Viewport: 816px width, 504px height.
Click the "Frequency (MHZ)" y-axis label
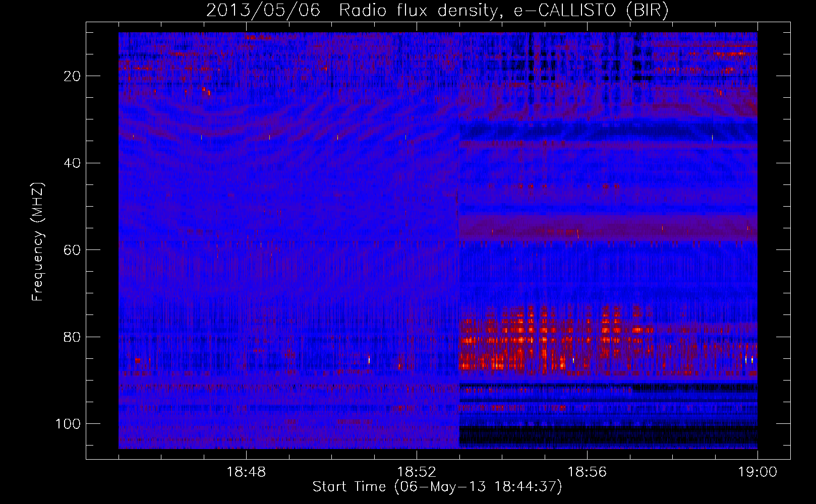pyautogui.click(x=38, y=241)
